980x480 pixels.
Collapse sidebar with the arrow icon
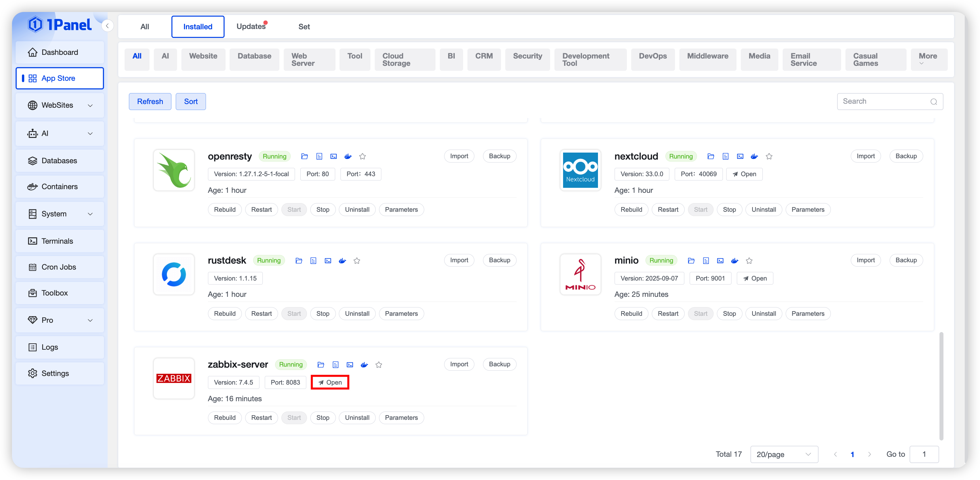tap(108, 26)
